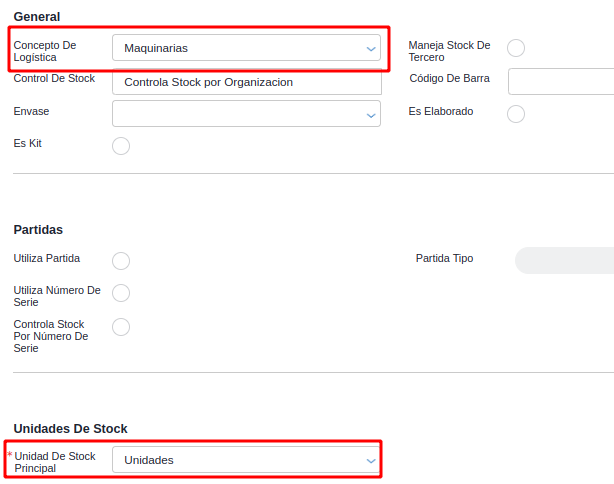Screen dimensions: 614x484
Task: Enable the Utiliza Partida checkbox
Action: [x=121, y=261]
